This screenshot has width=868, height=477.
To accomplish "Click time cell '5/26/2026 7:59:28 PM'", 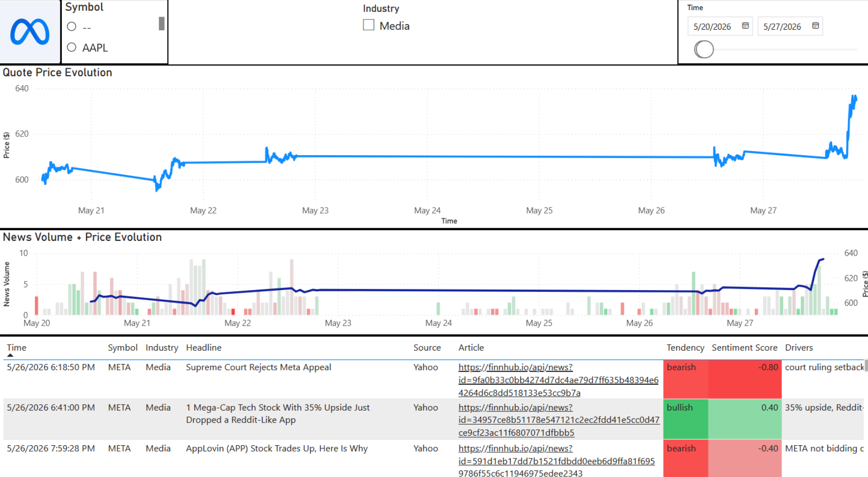I will click(51, 448).
